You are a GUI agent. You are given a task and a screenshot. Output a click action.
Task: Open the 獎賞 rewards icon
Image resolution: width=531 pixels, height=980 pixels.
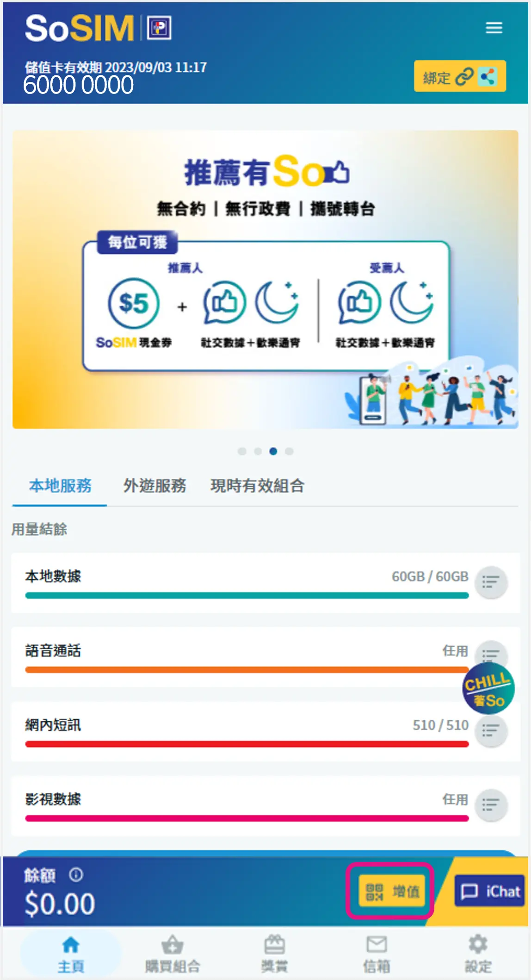click(274, 944)
